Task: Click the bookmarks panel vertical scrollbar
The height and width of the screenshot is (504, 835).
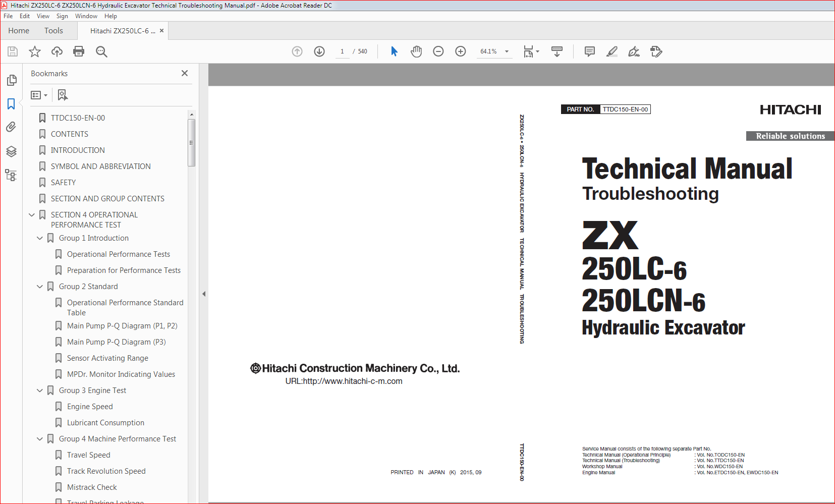Action: click(191, 143)
